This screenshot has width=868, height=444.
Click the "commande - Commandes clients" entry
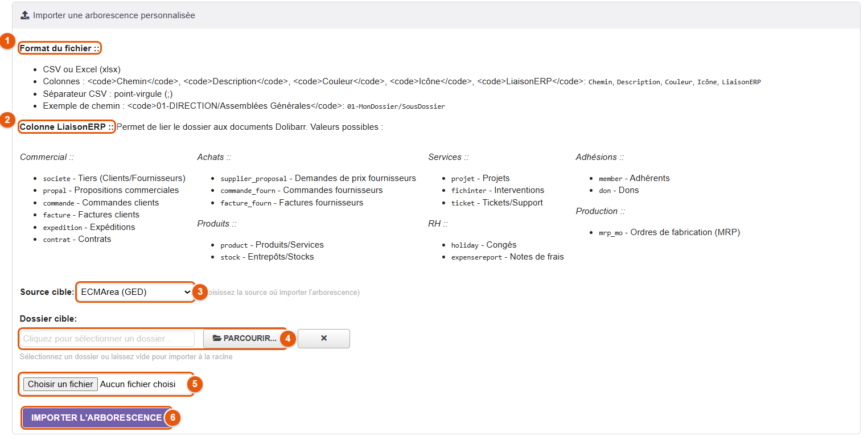[x=101, y=203]
